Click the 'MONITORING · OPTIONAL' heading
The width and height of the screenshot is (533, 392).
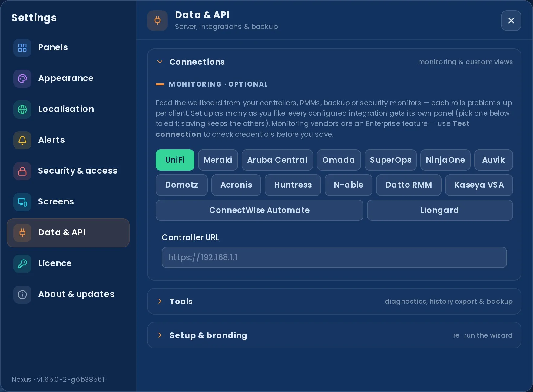pyautogui.click(x=218, y=84)
